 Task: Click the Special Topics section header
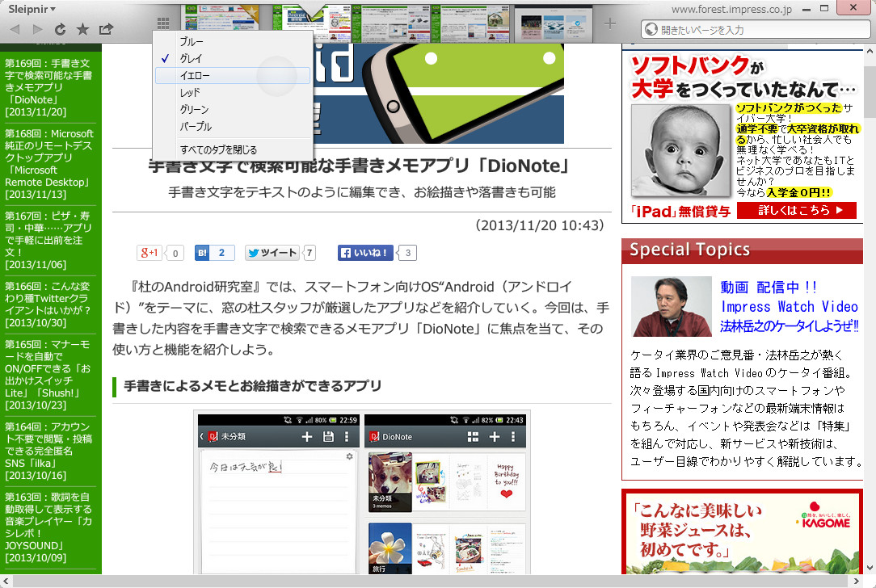(x=742, y=250)
